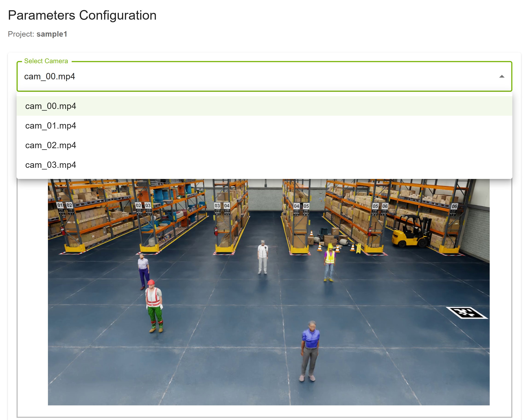The width and height of the screenshot is (525, 420).
Task: Switch to cam_03.mp4 camera
Action: (51, 165)
